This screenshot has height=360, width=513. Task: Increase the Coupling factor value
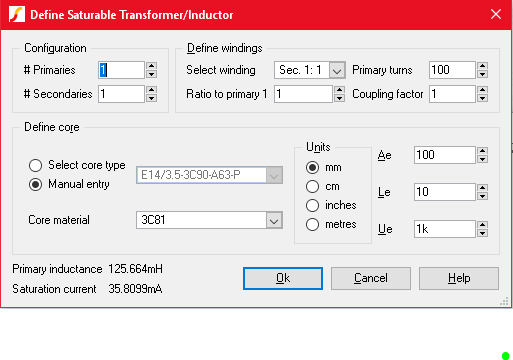tap(482, 90)
